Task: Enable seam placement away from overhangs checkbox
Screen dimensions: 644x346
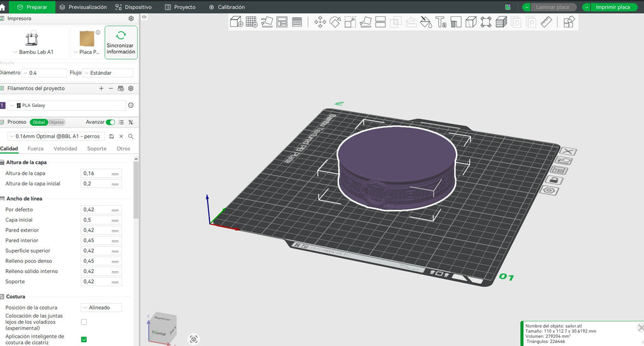Action: pos(84,322)
